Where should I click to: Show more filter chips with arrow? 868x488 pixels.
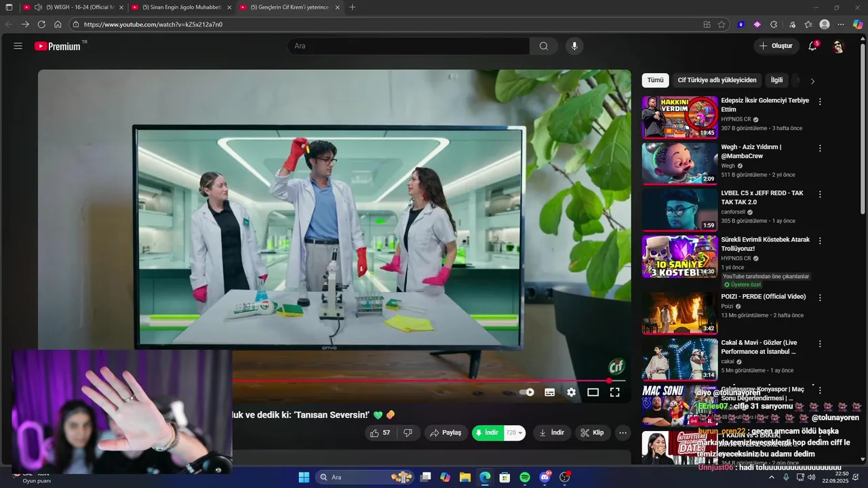(812, 81)
